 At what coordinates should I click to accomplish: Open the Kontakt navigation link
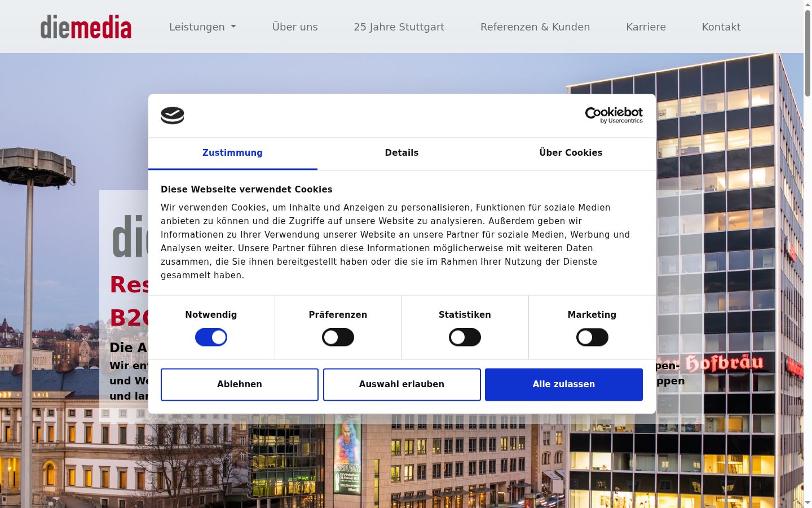coord(721,27)
